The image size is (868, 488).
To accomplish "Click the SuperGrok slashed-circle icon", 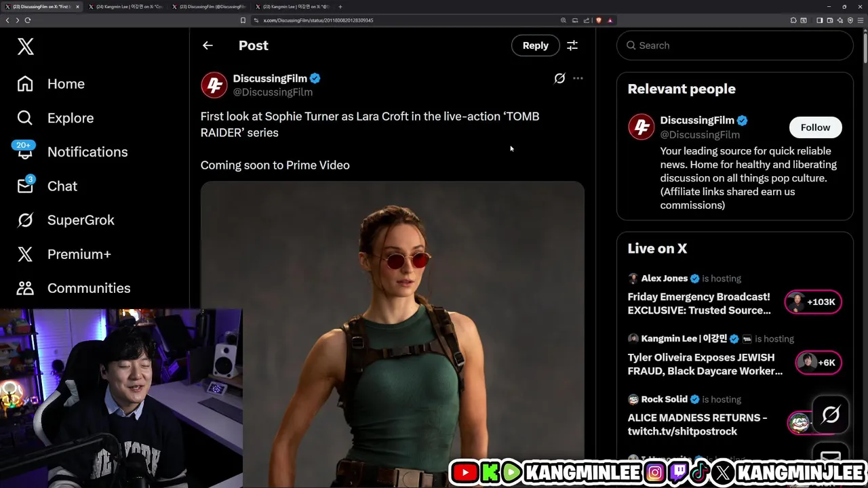I will [x=25, y=220].
